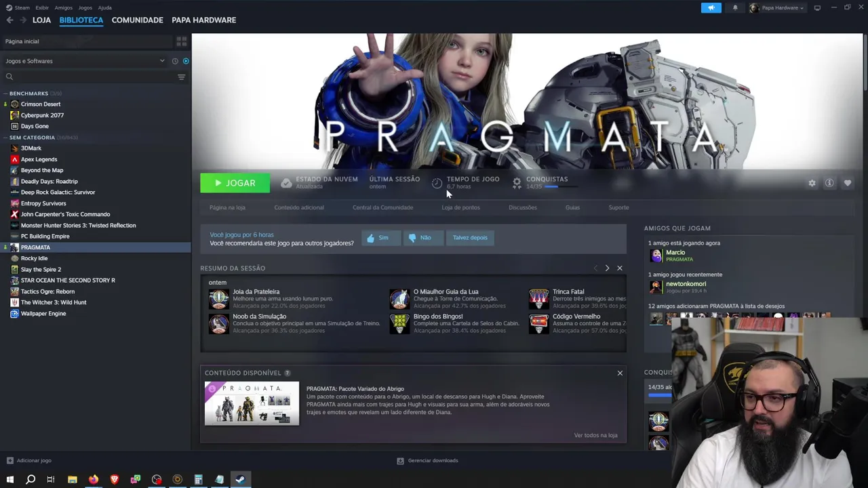Image resolution: width=868 pixels, height=488 pixels.
Task: Open the announcements megaphone button
Action: [711, 7]
